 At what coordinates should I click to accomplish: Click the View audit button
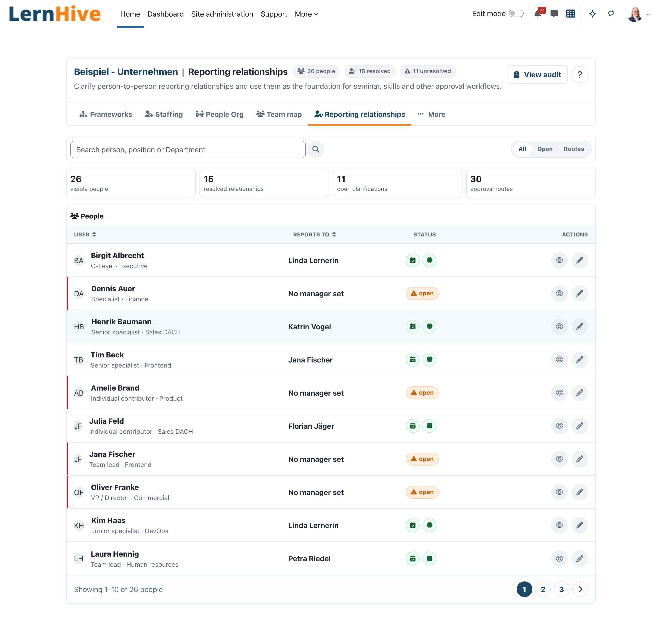(537, 75)
